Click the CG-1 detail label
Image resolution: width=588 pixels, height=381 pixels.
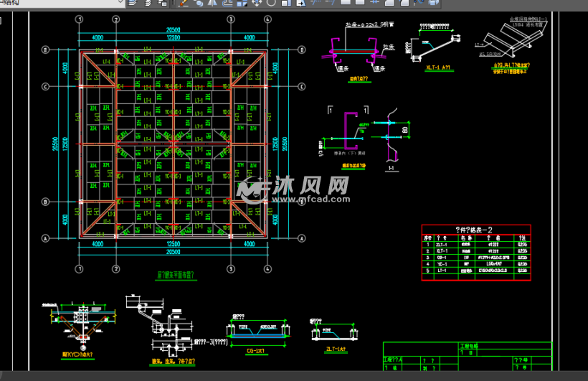point(256,351)
